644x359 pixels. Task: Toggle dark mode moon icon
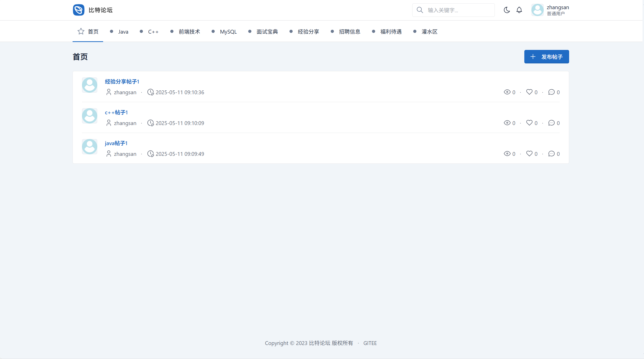tap(507, 10)
